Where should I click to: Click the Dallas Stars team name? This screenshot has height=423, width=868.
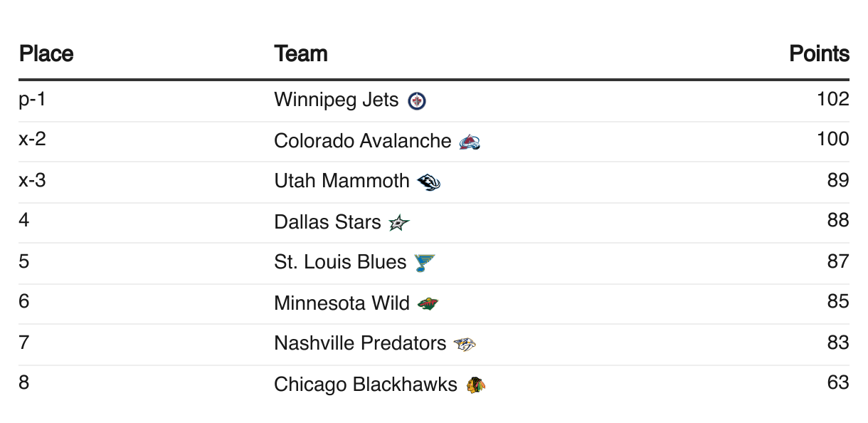(x=327, y=222)
